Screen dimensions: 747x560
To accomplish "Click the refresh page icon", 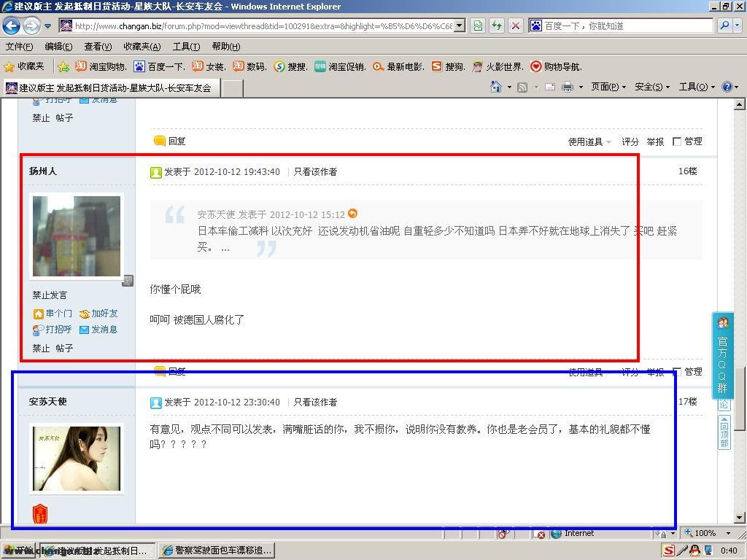I will tap(497, 26).
